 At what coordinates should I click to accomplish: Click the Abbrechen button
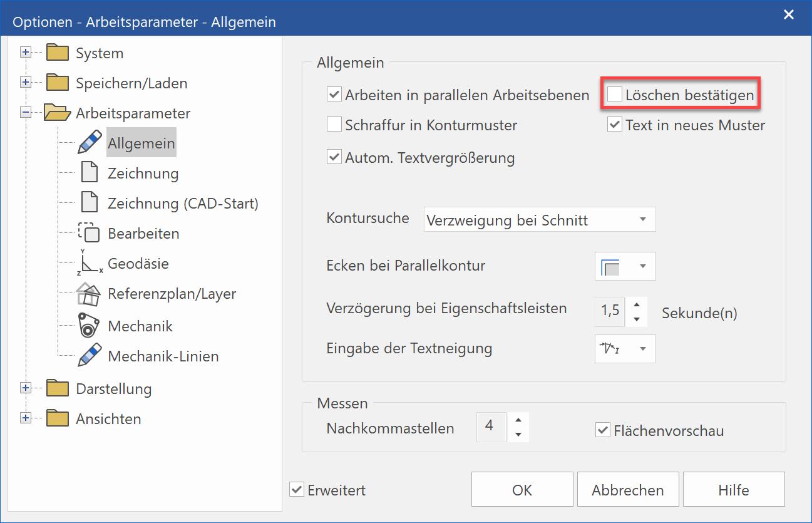coord(627,490)
